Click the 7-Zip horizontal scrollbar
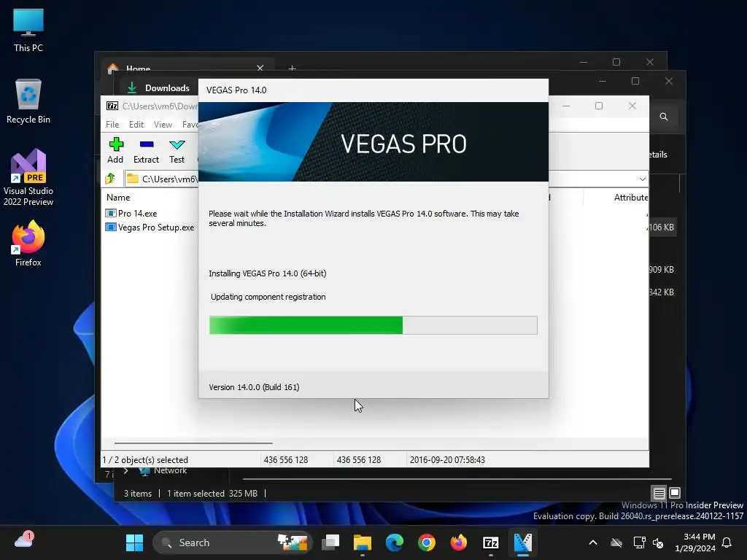747x560 pixels. click(x=193, y=443)
